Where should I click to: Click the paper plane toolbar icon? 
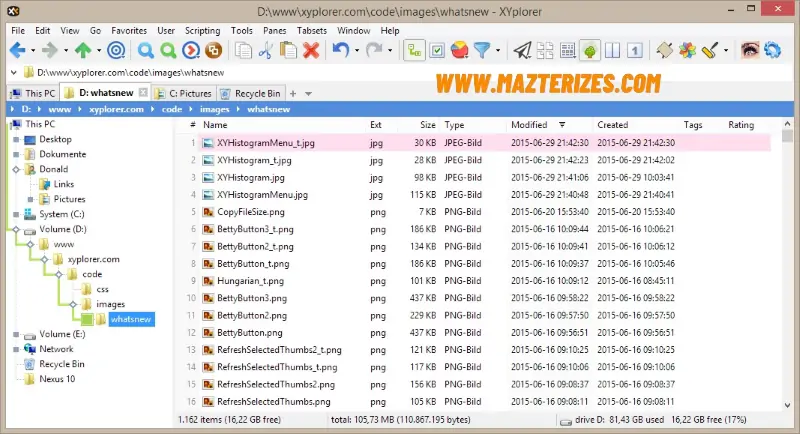pos(522,50)
